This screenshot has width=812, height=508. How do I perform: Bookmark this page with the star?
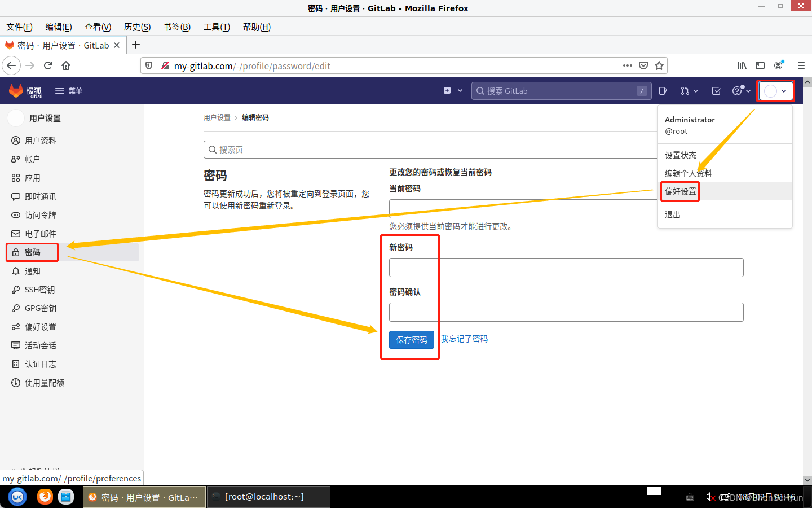tap(659, 65)
